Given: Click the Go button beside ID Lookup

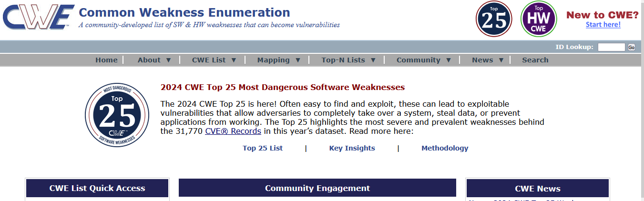Looking at the screenshot, I should coord(631,47).
